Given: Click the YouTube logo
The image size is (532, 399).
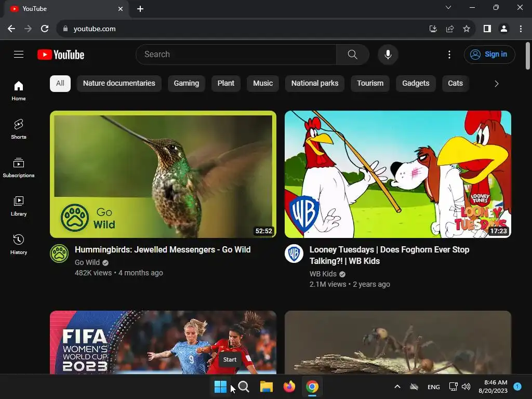Looking at the screenshot, I should click(x=61, y=55).
